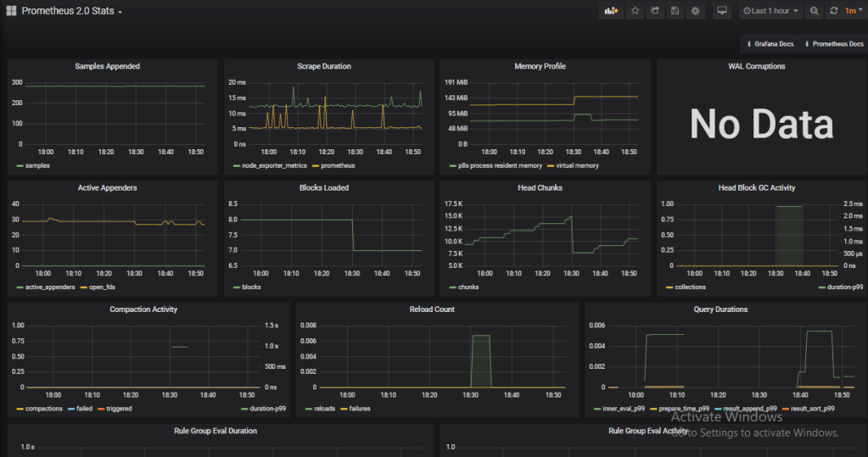Image resolution: width=868 pixels, height=457 pixels.
Task: Save the dashboard with disk icon
Action: 675,11
